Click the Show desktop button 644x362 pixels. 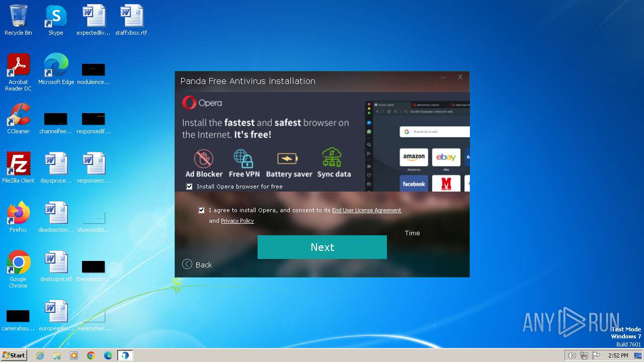(638, 355)
